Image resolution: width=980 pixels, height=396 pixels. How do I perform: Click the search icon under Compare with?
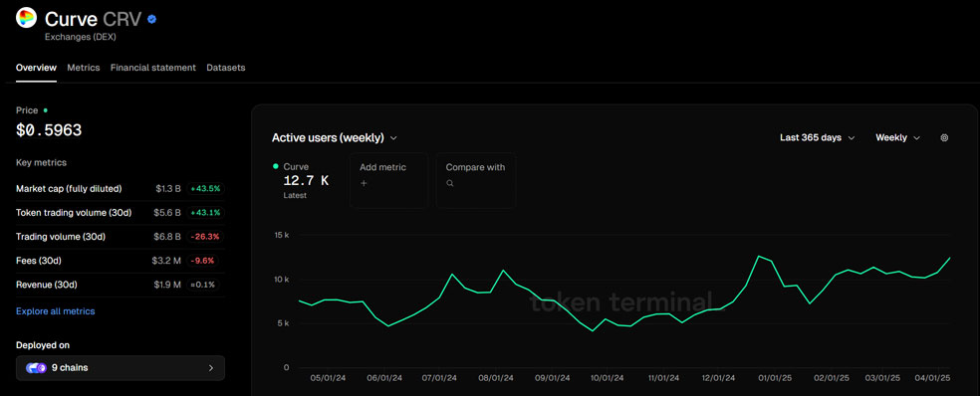point(449,184)
